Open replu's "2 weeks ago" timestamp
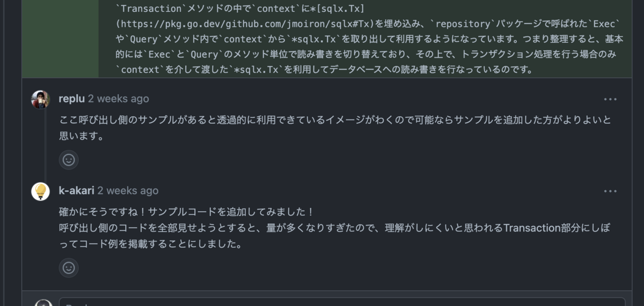644x306 pixels. pos(119,99)
